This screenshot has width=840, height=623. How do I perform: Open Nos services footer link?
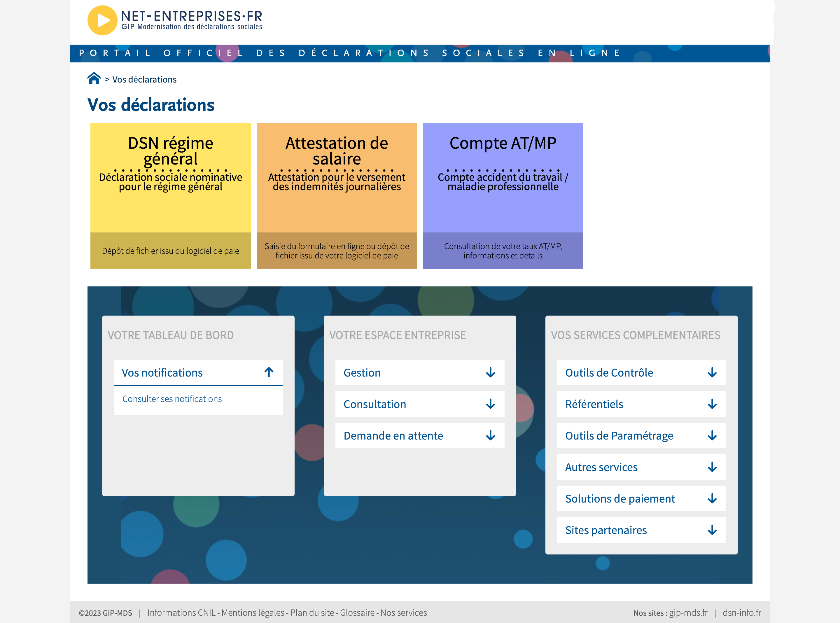click(404, 613)
